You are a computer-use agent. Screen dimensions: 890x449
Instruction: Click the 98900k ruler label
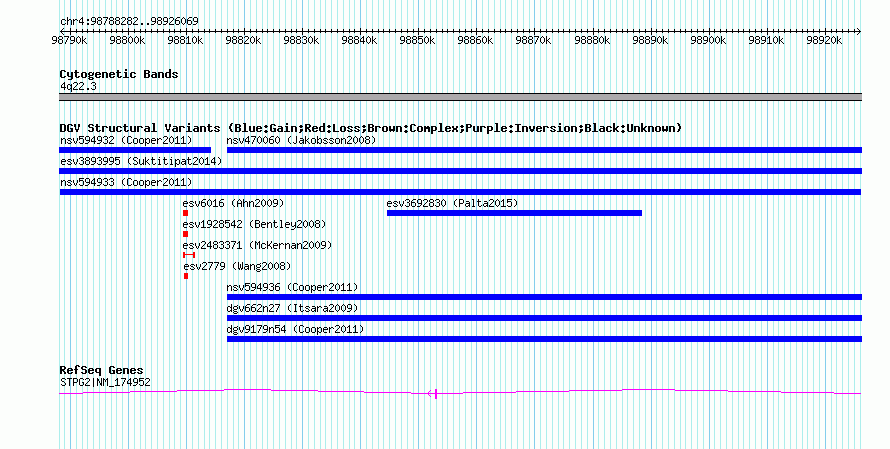[708, 40]
